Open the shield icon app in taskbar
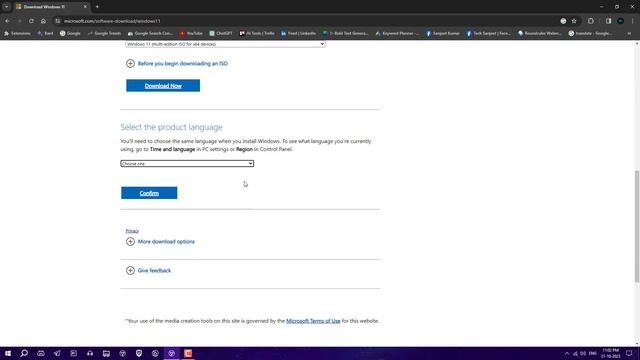The height and width of the screenshot is (360, 640). [139, 353]
